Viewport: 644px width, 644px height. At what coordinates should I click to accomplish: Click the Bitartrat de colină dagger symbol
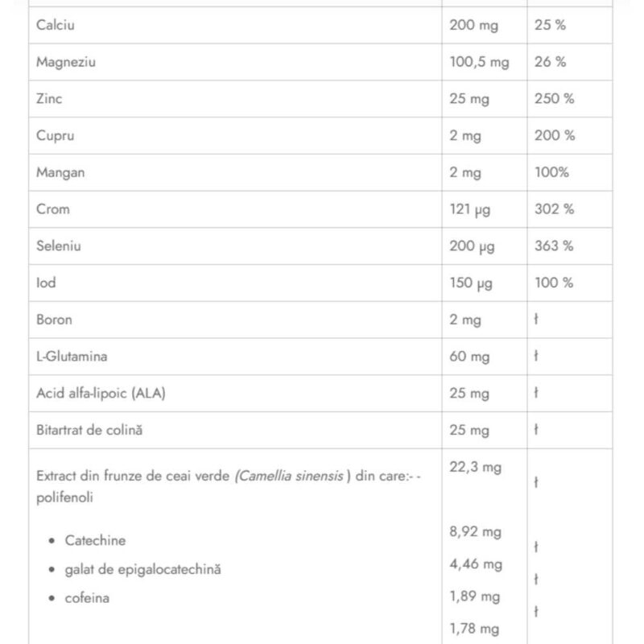tap(536, 430)
